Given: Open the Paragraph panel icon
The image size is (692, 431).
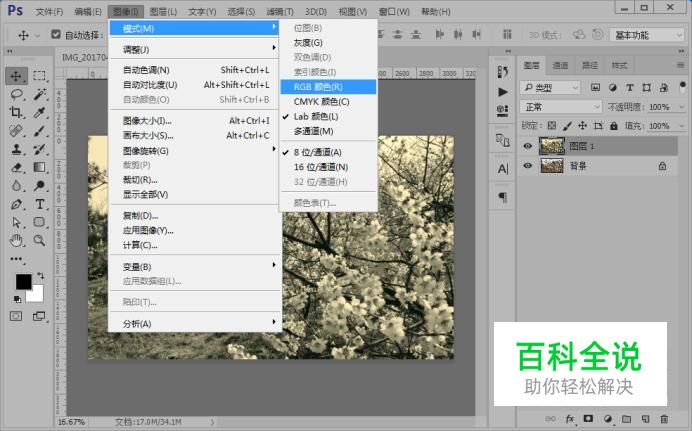Looking at the screenshot, I should pyautogui.click(x=503, y=197).
